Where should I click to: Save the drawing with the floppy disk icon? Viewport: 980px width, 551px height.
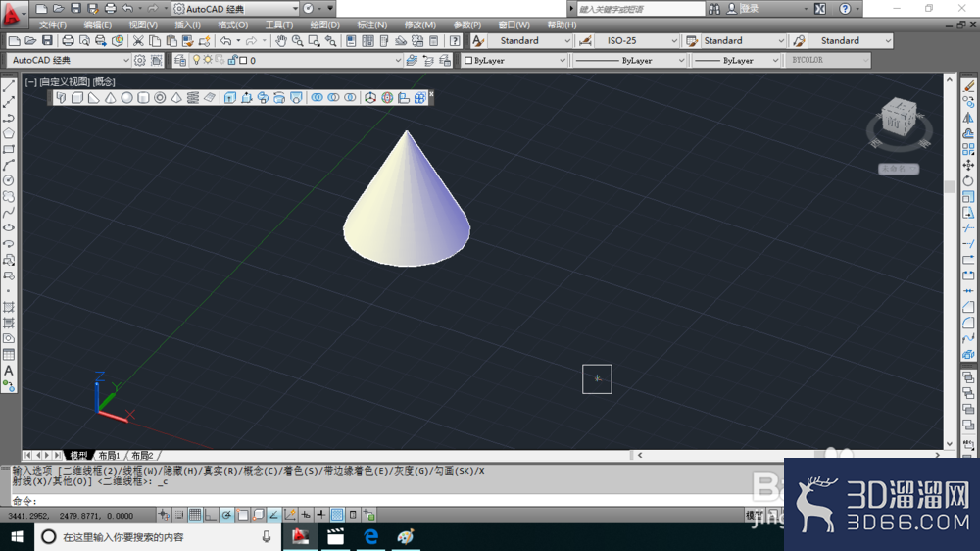click(x=47, y=40)
